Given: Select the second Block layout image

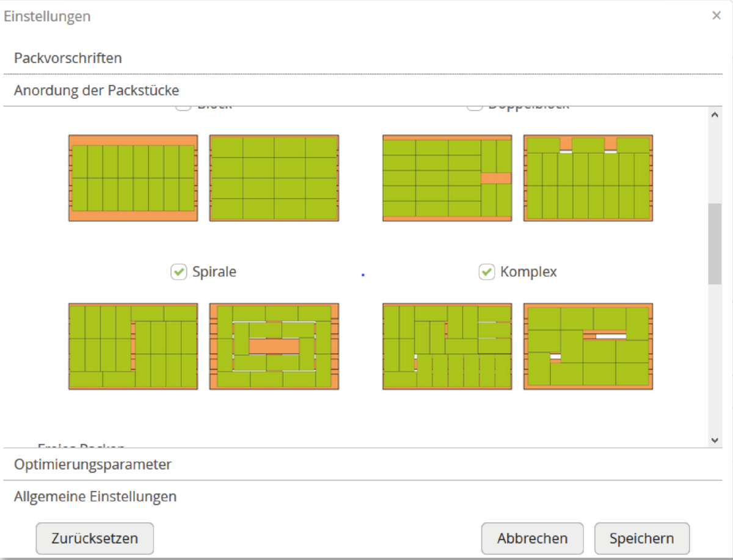Looking at the screenshot, I should click(x=275, y=177).
